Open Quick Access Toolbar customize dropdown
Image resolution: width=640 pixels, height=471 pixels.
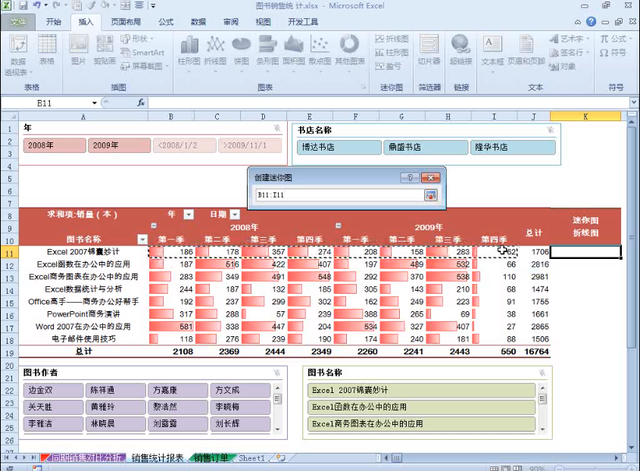tap(153, 6)
